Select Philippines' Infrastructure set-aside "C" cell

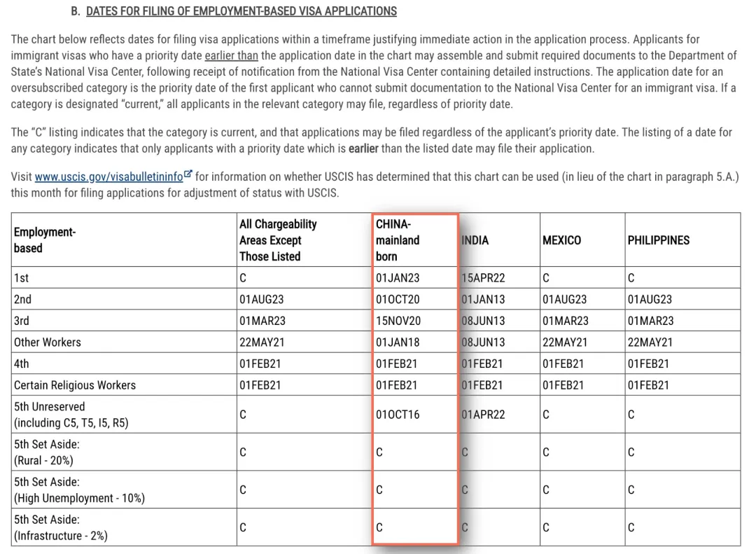(x=631, y=527)
